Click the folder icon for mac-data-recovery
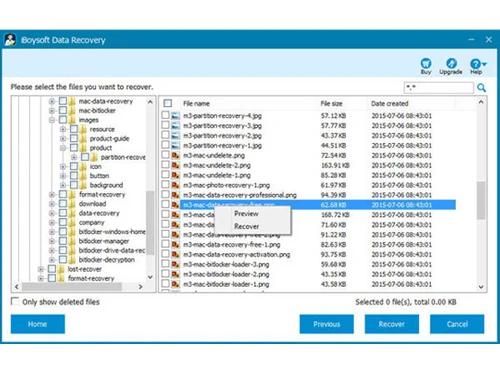 (x=72, y=101)
